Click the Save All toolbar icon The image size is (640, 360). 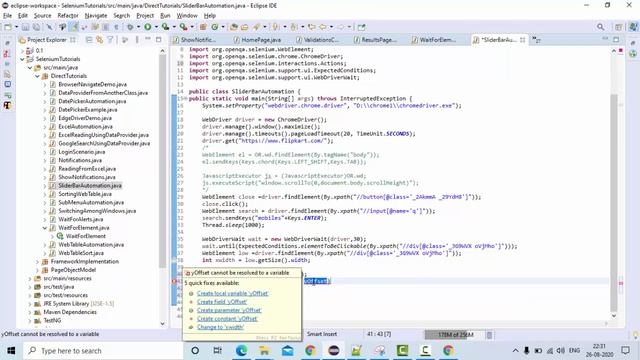(36, 27)
